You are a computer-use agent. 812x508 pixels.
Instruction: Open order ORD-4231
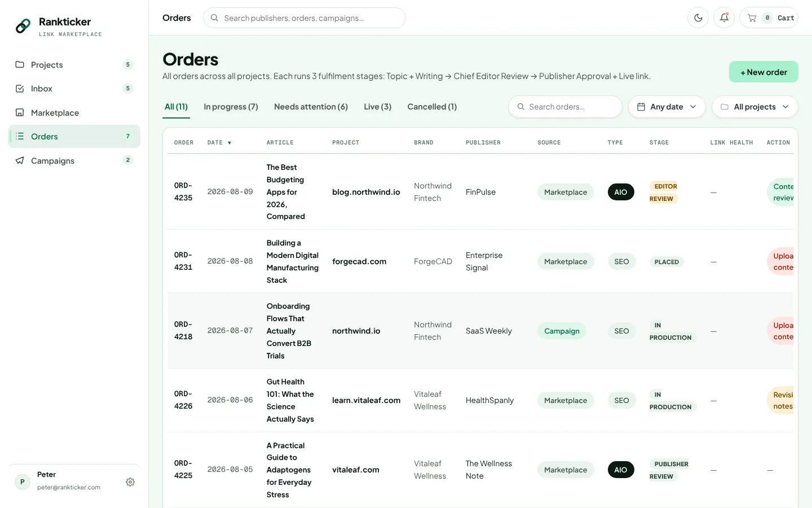coord(183,261)
